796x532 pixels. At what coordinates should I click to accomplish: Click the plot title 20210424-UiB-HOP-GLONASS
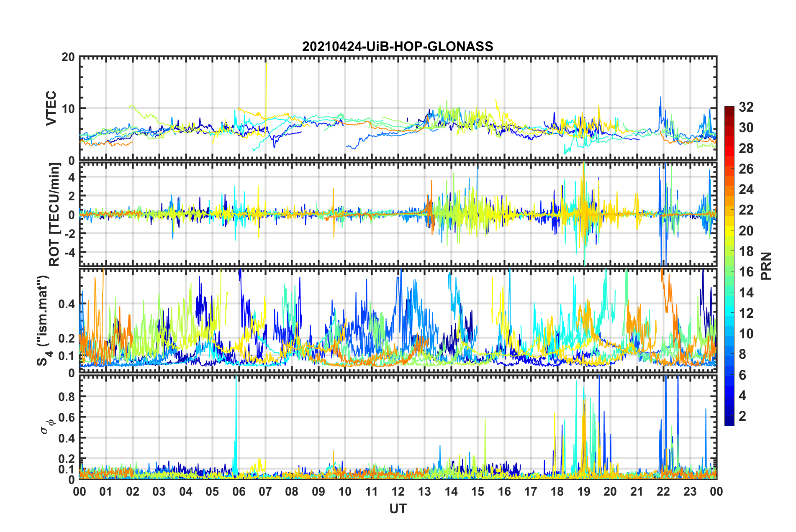point(398,46)
